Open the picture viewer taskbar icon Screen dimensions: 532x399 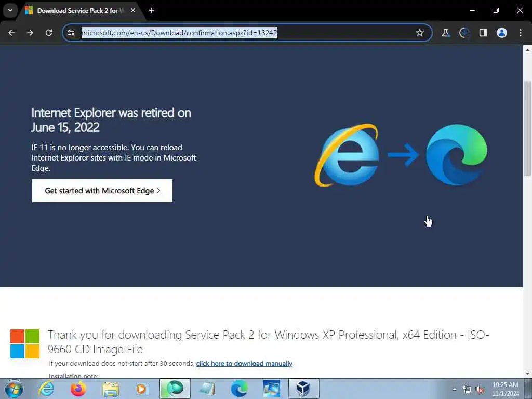click(x=271, y=389)
